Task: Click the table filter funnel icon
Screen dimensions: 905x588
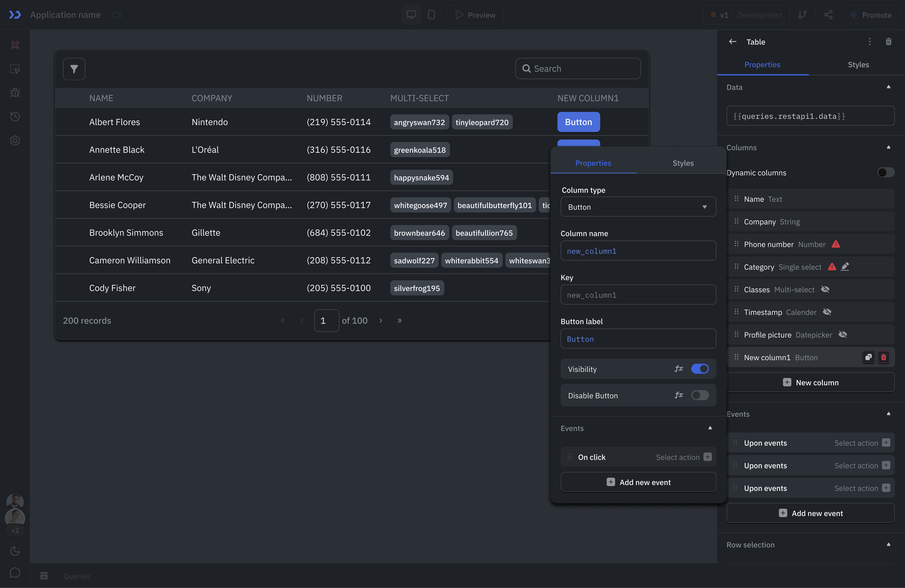Action: (x=74, y=69)
